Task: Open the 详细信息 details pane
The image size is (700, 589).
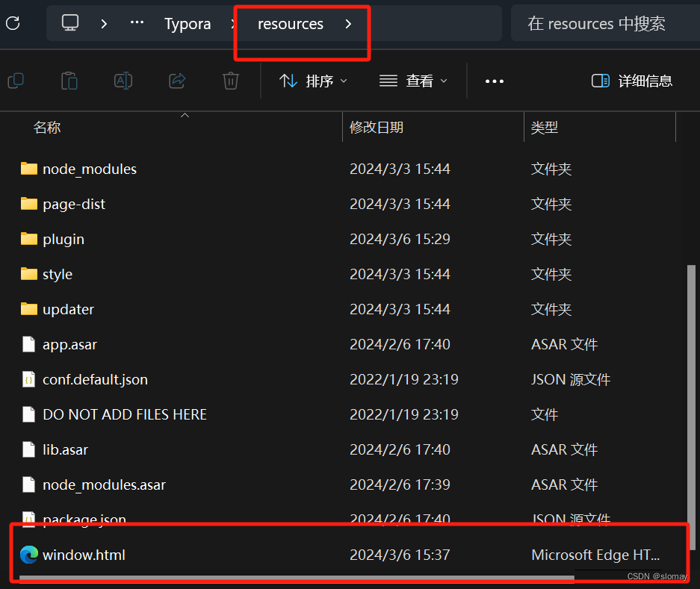Action: coord(631,81)
